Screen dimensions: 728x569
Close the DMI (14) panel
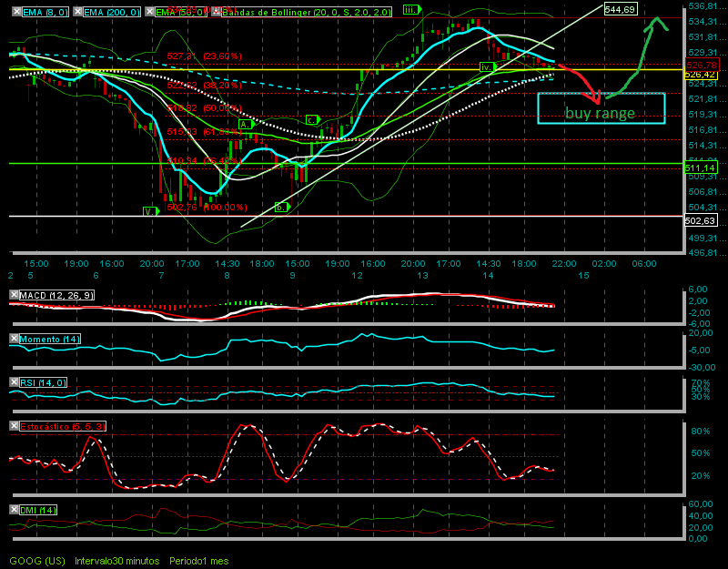tap(14, 510)
